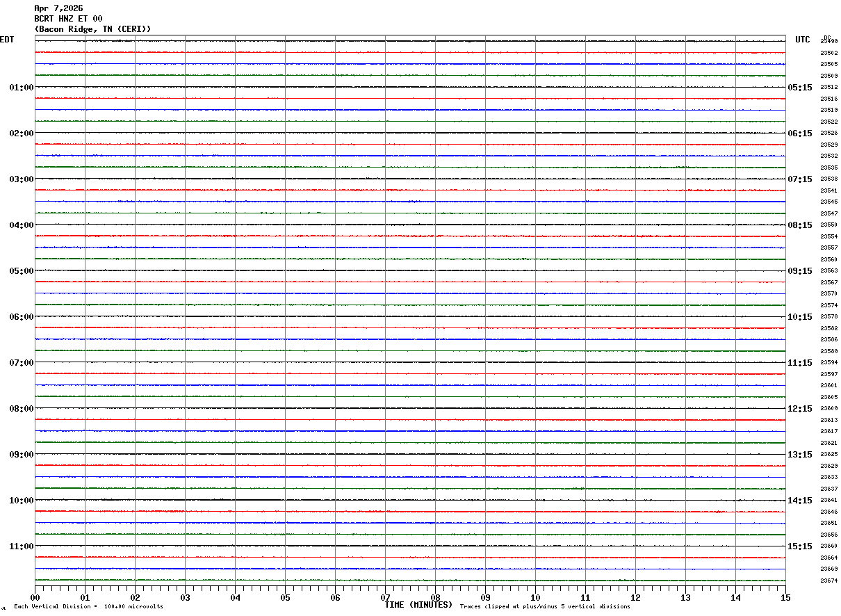Click the EDT time label "02:00"

pos(22,133)
